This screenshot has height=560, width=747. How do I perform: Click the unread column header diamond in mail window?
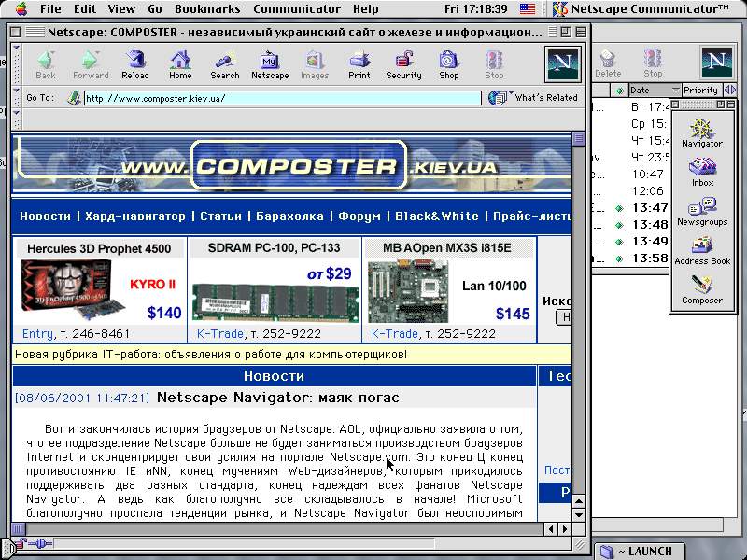[x=619, y=90]
